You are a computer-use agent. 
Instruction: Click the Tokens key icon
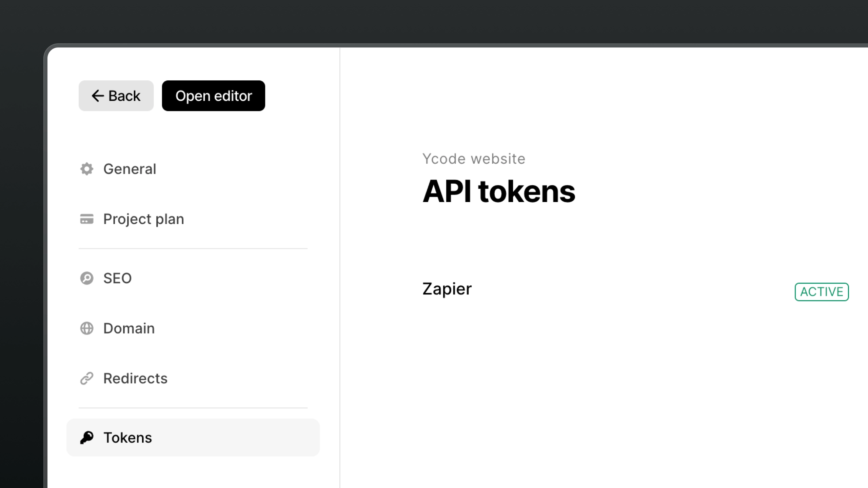[x=87, y=437]
